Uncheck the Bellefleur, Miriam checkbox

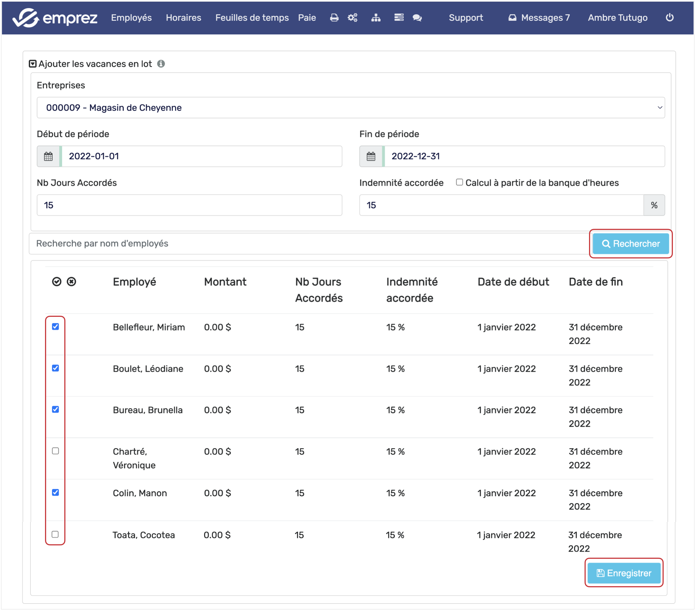[55, 327]
